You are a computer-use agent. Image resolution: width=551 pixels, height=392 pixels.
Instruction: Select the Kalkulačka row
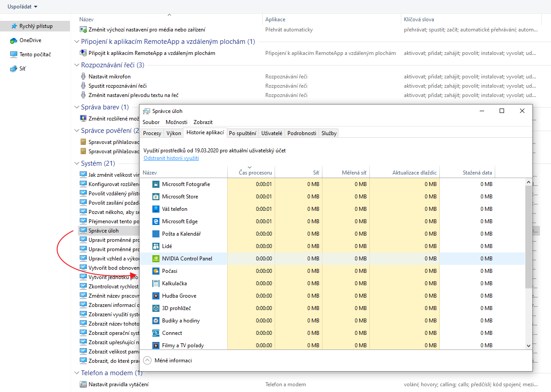pyautogui.click(x=332, y=283)
